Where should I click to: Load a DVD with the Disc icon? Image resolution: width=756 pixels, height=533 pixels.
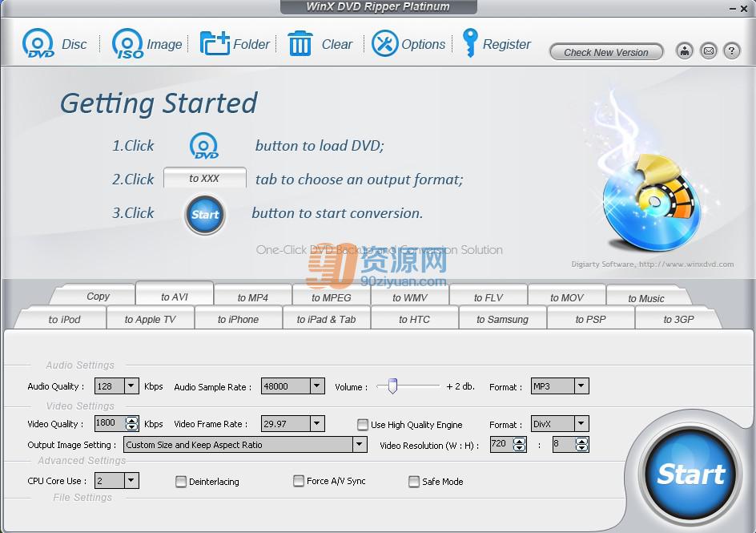[x=38, y=44]
